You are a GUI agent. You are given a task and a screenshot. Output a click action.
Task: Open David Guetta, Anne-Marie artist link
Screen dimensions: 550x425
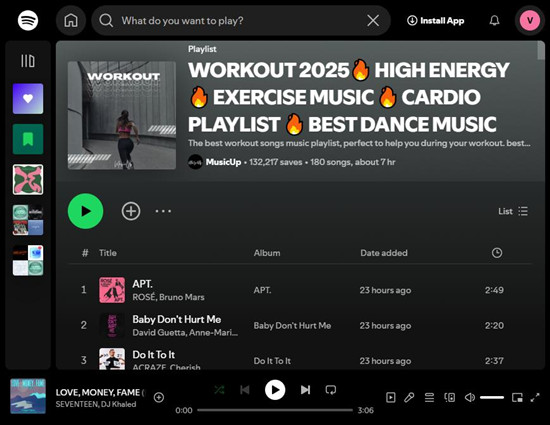click(185, 332)
